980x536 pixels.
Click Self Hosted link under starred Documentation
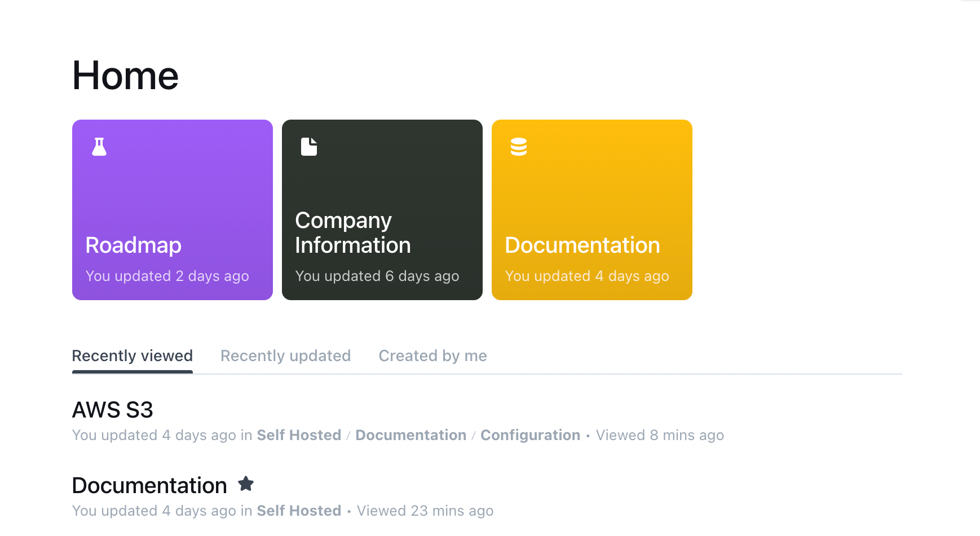point(299,511)
